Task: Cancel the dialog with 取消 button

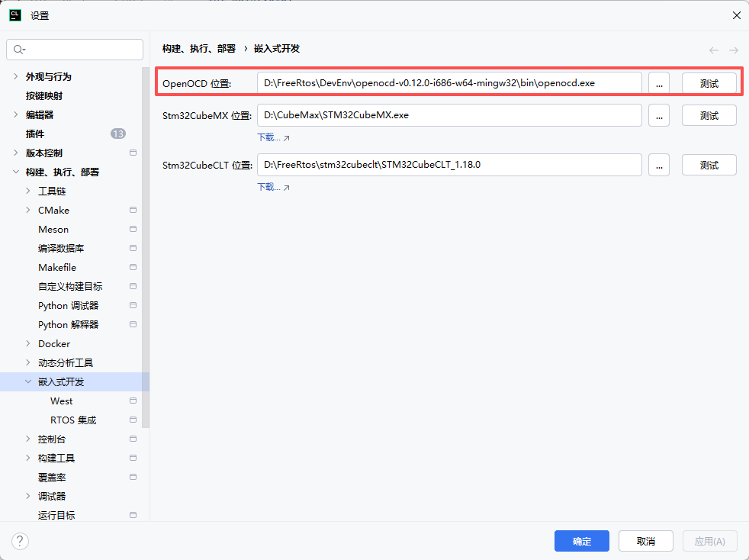Action: click(646, 541)
